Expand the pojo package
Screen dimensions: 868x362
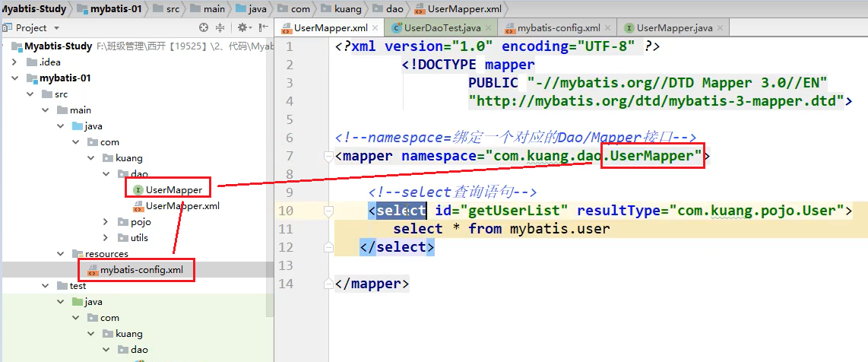(106, 222)
